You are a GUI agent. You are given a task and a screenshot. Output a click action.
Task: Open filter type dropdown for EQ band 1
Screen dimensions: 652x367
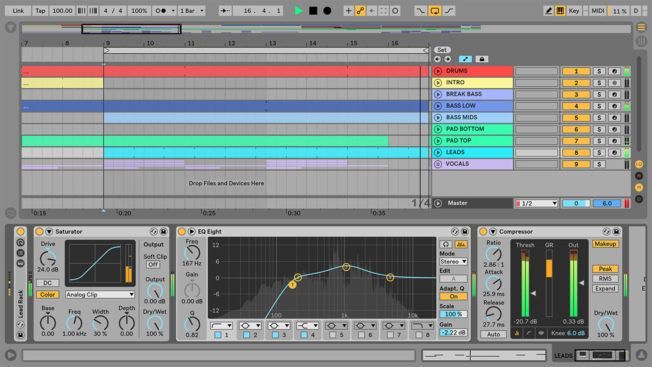[221, 326]
